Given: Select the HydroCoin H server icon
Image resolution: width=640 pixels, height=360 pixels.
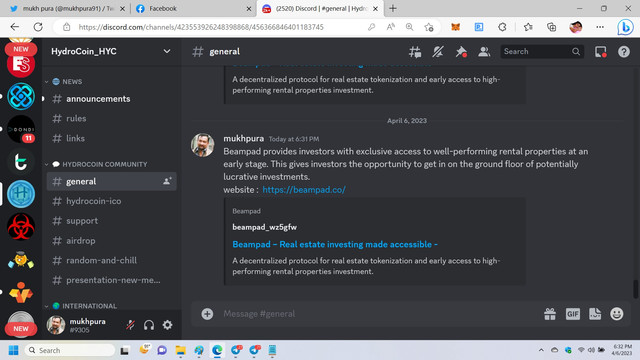Looking at the screenshot, I should point(21,194).
